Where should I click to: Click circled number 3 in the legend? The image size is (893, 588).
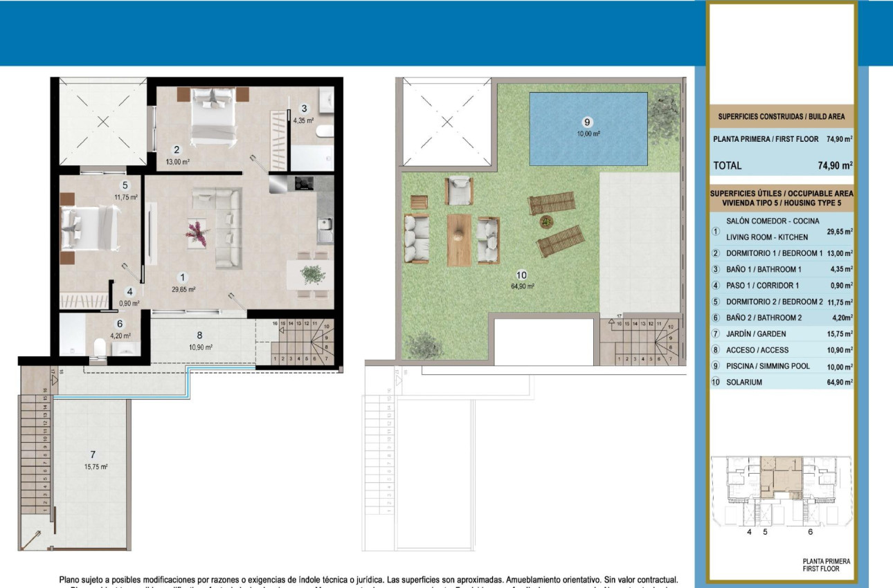coord(716,269)
